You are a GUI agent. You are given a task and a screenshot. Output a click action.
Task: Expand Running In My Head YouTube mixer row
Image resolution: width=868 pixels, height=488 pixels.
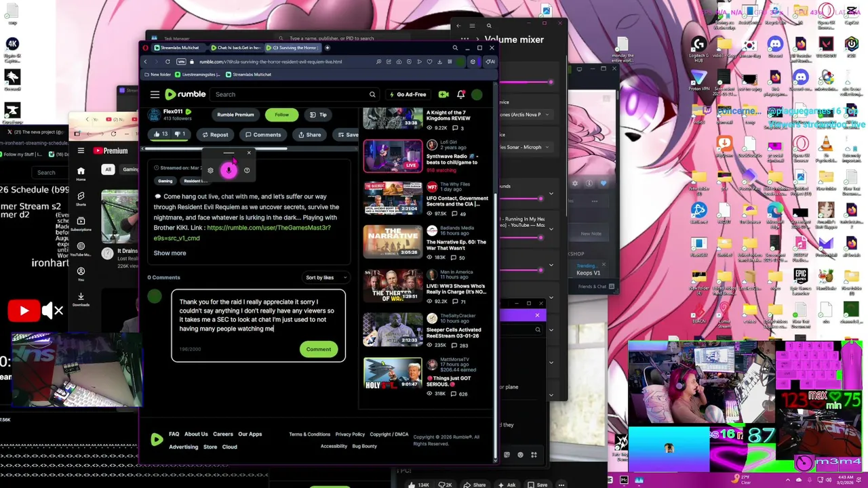point(551,228)
